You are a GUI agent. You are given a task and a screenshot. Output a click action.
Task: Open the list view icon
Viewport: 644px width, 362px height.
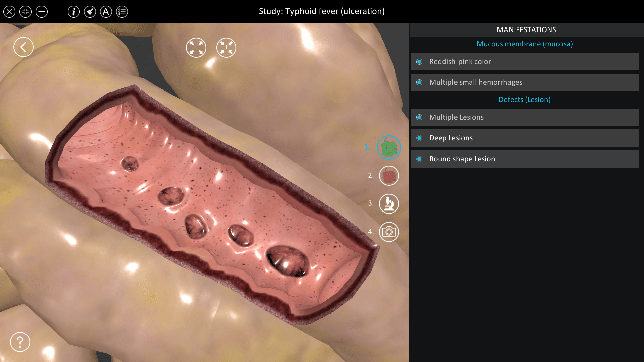(x=122, y=12)
